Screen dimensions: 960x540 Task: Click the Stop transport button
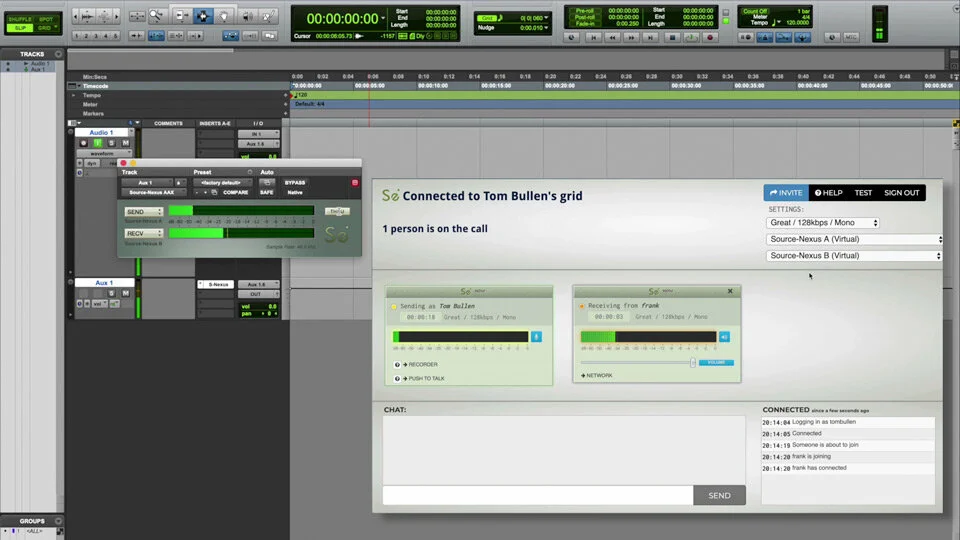672,37
